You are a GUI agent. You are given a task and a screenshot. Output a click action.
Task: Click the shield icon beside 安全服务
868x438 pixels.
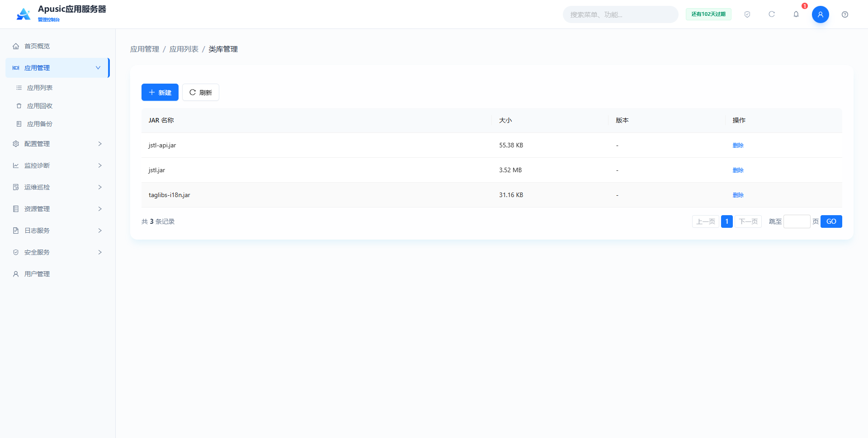pyautogui.click(x=16, y=252)
